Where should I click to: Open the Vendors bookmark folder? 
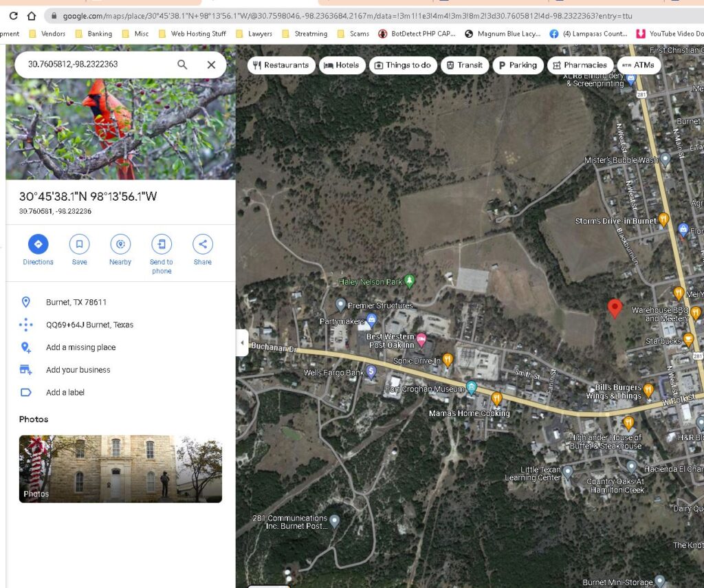pyautogui.click(x=47, y=34)
